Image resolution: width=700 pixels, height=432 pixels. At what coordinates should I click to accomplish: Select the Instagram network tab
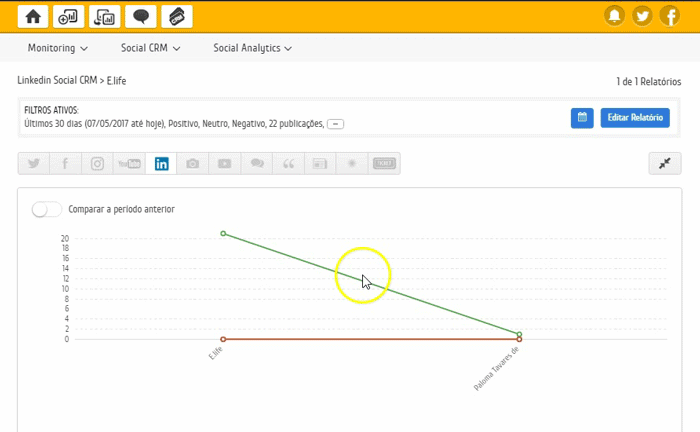click(x=97, y=164)
